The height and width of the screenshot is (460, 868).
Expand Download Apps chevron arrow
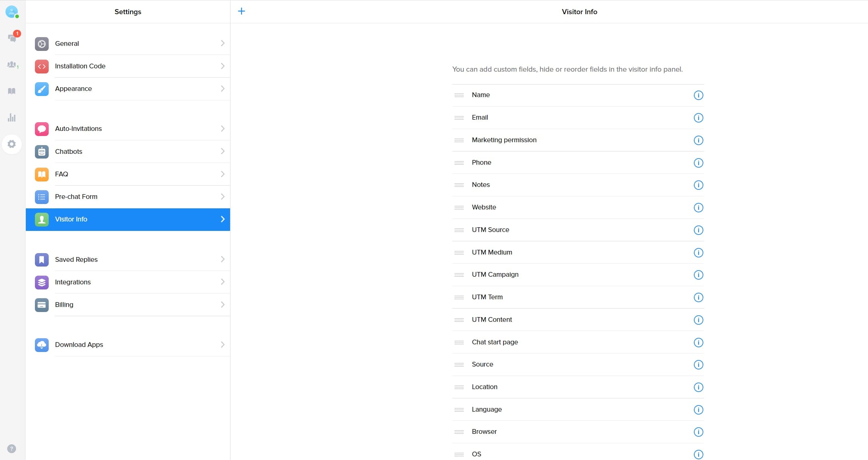tap(222, 345)
